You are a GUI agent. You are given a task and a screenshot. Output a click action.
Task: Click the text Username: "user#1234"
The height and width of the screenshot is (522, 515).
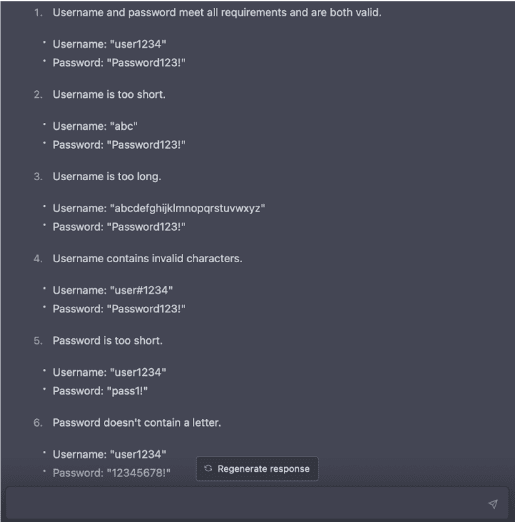(113, 290)
